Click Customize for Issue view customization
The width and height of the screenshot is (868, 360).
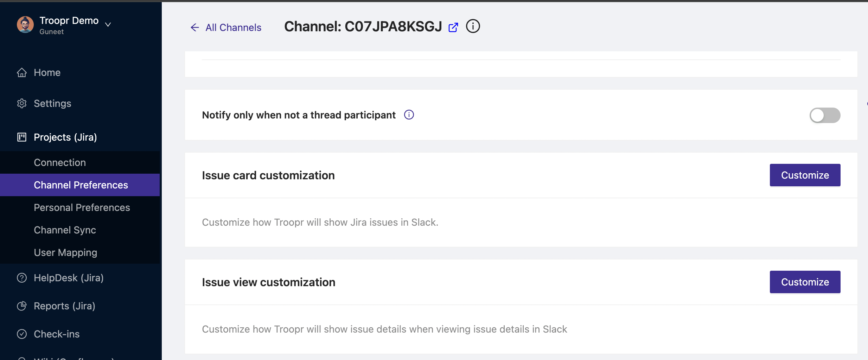point(805,282)
